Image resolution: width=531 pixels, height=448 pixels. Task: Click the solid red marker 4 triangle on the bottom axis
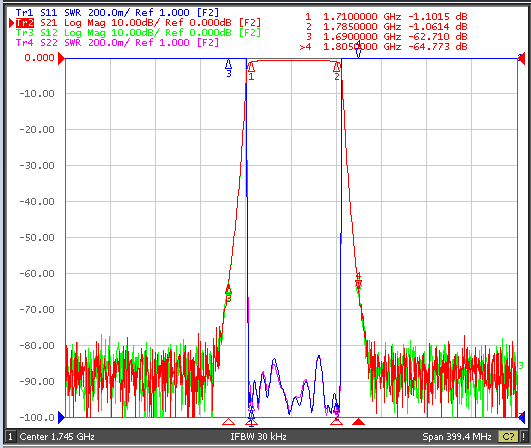358,422
